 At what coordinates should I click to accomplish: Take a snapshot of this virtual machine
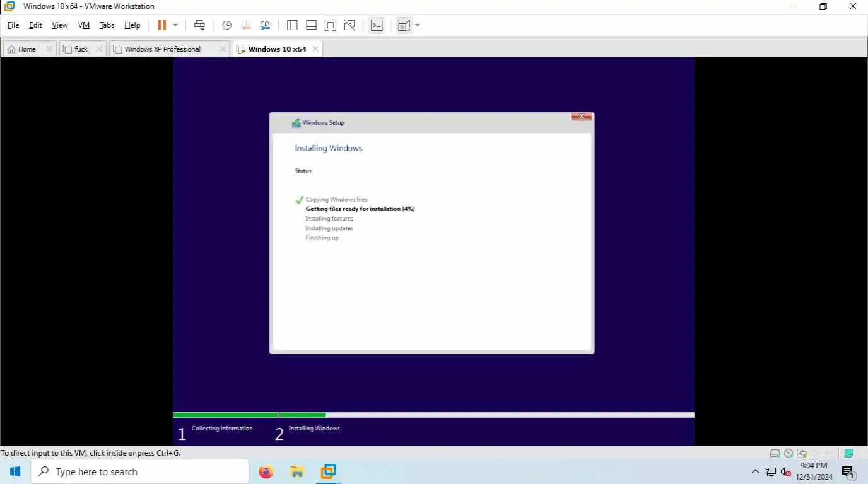coord(226,25)
